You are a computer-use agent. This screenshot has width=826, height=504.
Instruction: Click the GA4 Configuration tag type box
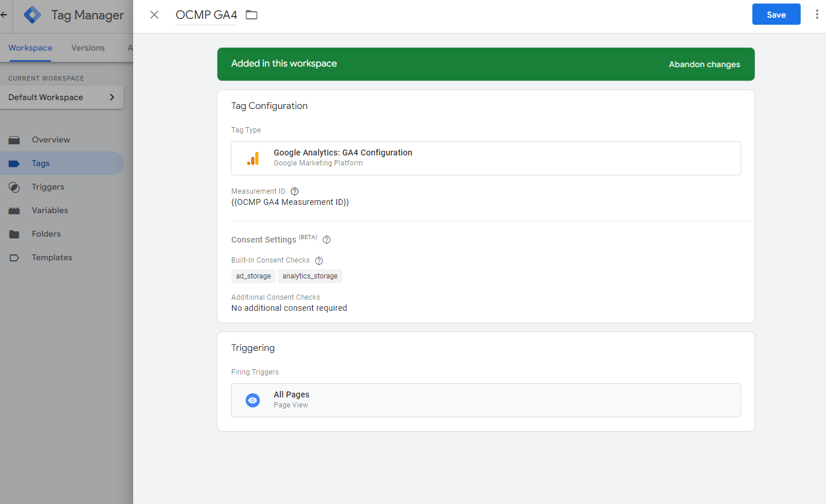485,158
